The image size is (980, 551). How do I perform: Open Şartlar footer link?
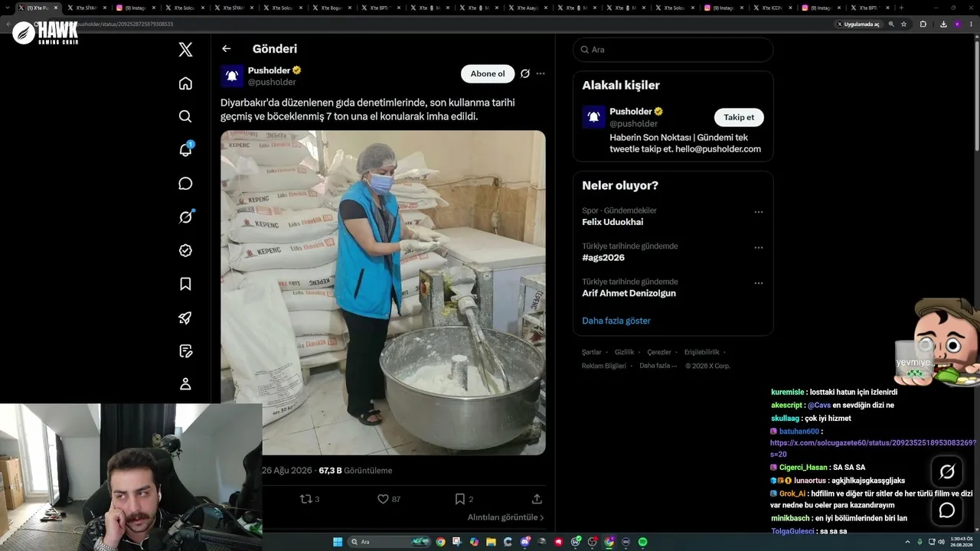591,352
